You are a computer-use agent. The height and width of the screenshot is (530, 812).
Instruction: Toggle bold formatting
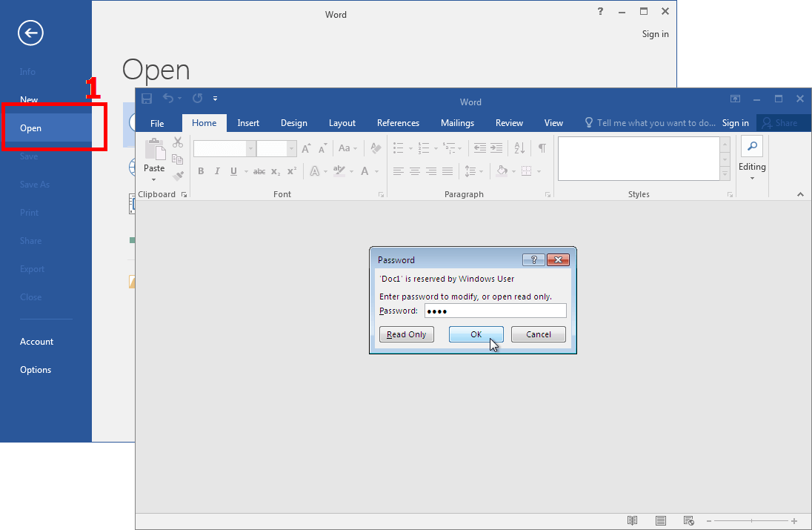point(201,171)
